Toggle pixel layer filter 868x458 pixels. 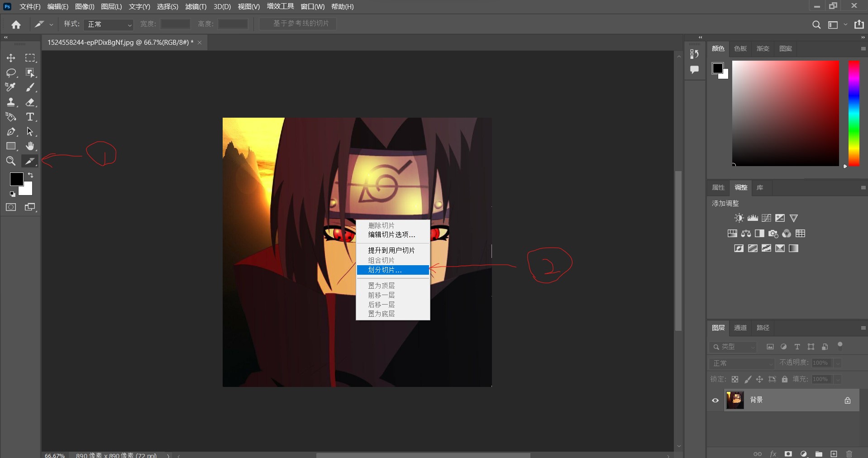770,347
